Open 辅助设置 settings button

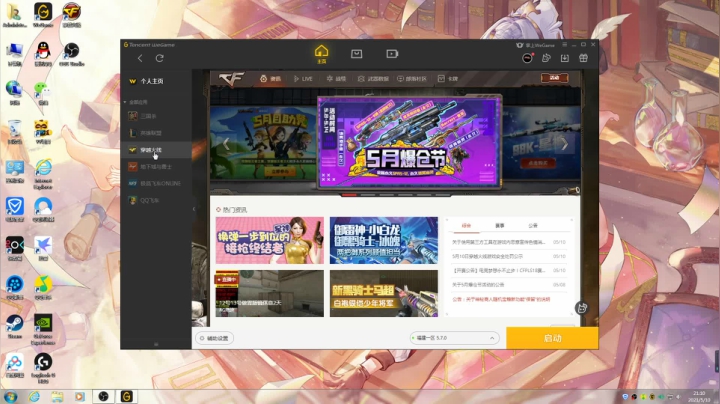(214, 338)
